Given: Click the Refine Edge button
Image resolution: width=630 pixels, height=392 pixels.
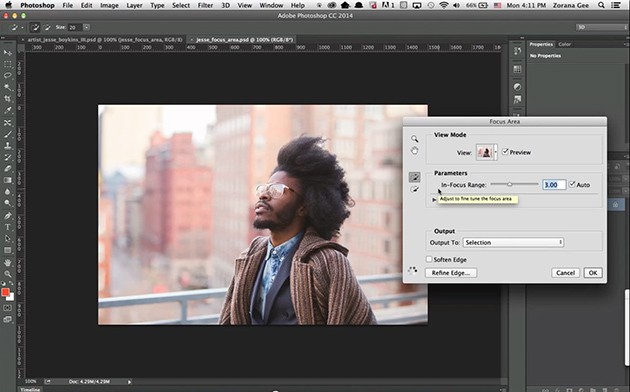Looking at the screenshot, I should 451,273.
